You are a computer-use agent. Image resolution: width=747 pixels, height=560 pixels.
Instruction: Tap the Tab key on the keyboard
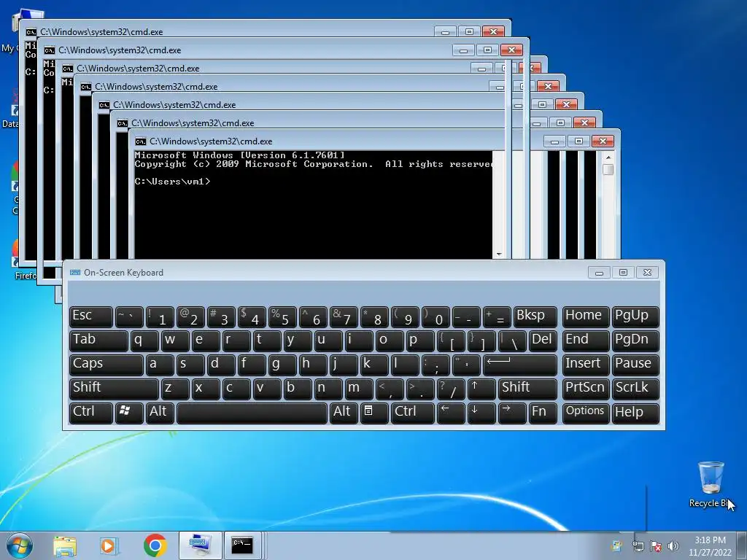pyautogui.click(x=98, y=341)
